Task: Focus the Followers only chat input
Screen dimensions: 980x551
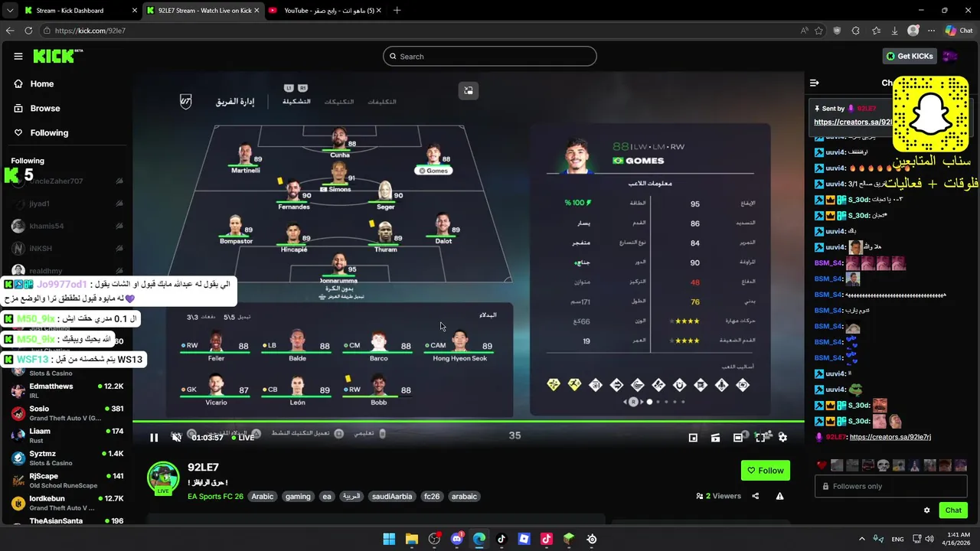Action: pos(892,486)
